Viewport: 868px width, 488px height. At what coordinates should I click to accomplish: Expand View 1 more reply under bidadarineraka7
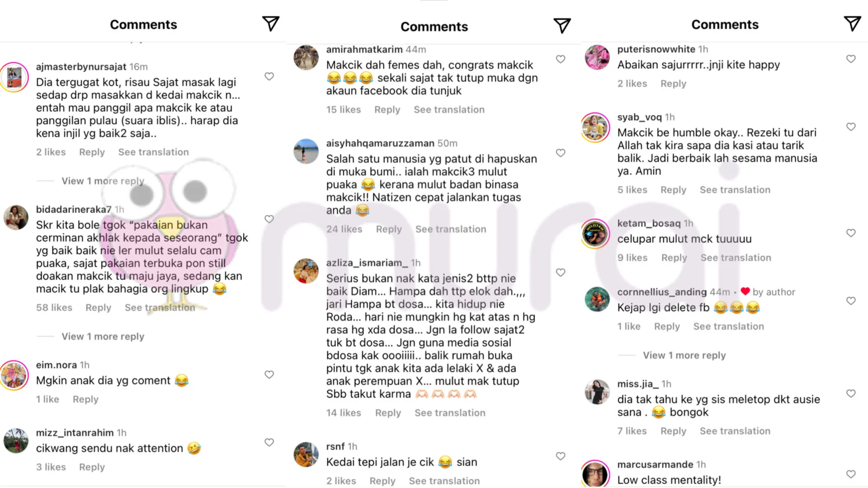click(103, 337)
